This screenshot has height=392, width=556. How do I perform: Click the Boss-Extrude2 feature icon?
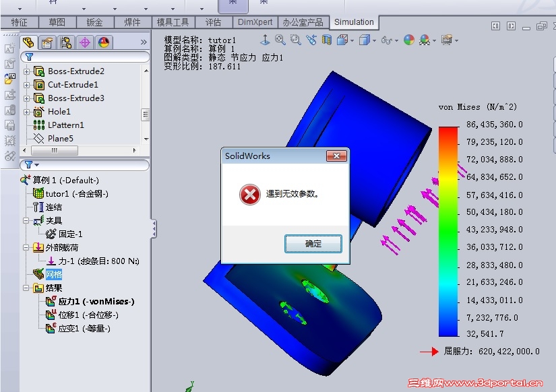(38, 71)
